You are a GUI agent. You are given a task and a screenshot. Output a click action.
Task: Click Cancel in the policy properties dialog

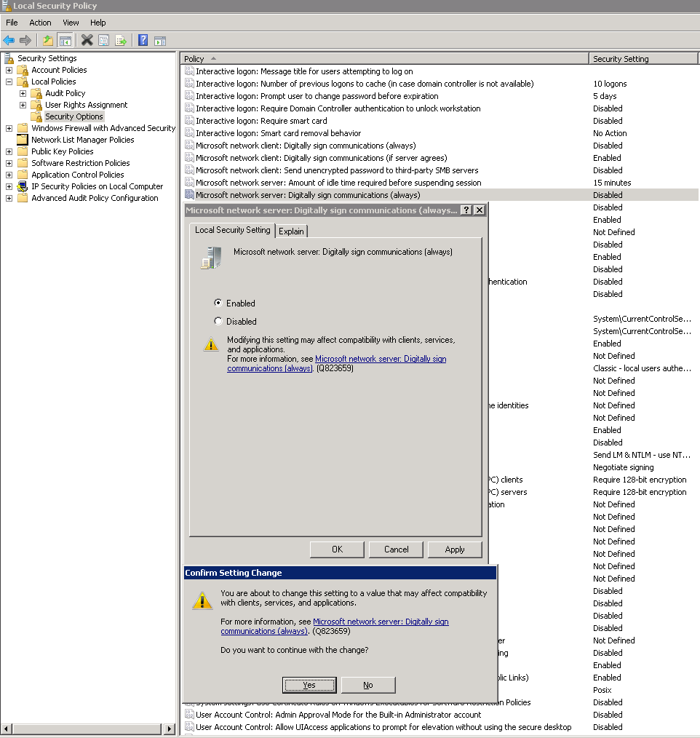396,549
